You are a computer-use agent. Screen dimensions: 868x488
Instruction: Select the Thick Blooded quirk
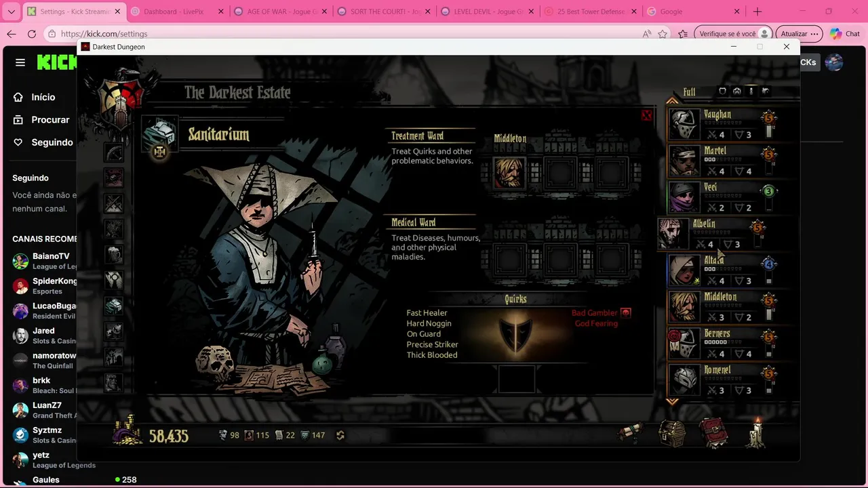(x=431, y=355)
